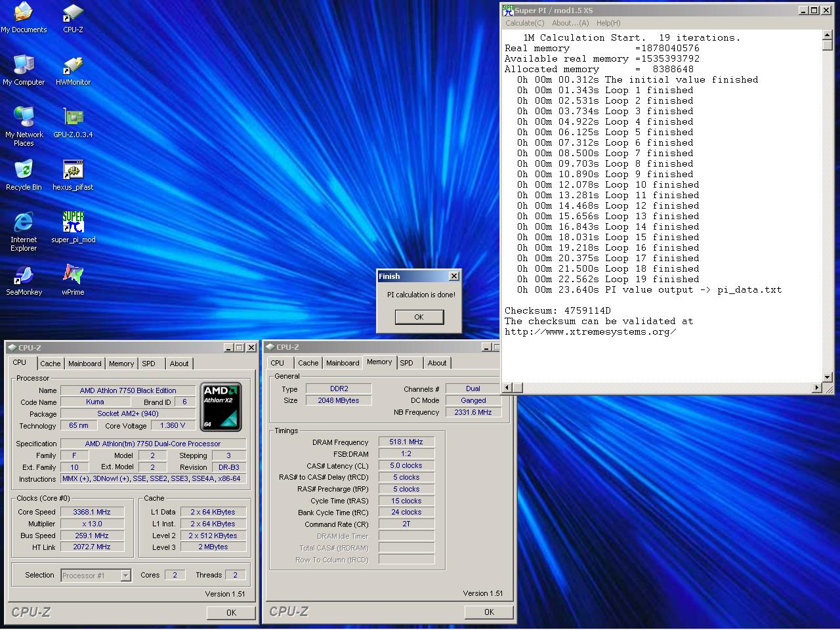Launch Internet Explorer from desktop

tap(24, 231)
